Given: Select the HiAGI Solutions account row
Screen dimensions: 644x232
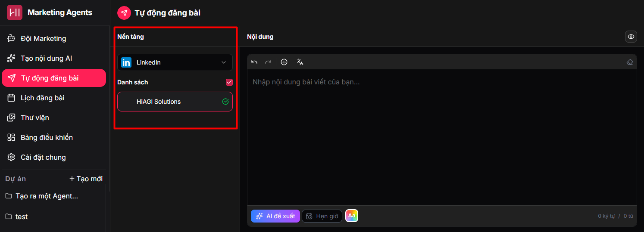Looking at the screenshot, I should coord(175,102).
